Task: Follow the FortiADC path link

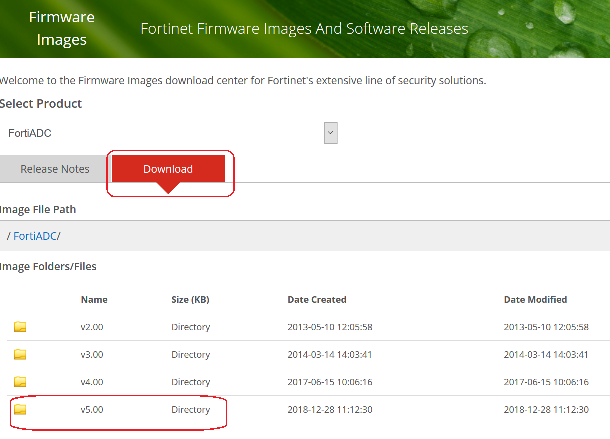Action: pyautogui.click(x=36, y=236)
